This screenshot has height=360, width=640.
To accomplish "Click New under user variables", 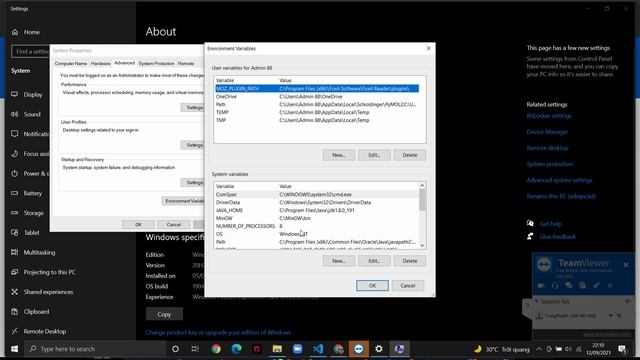I will coord(339,155).
